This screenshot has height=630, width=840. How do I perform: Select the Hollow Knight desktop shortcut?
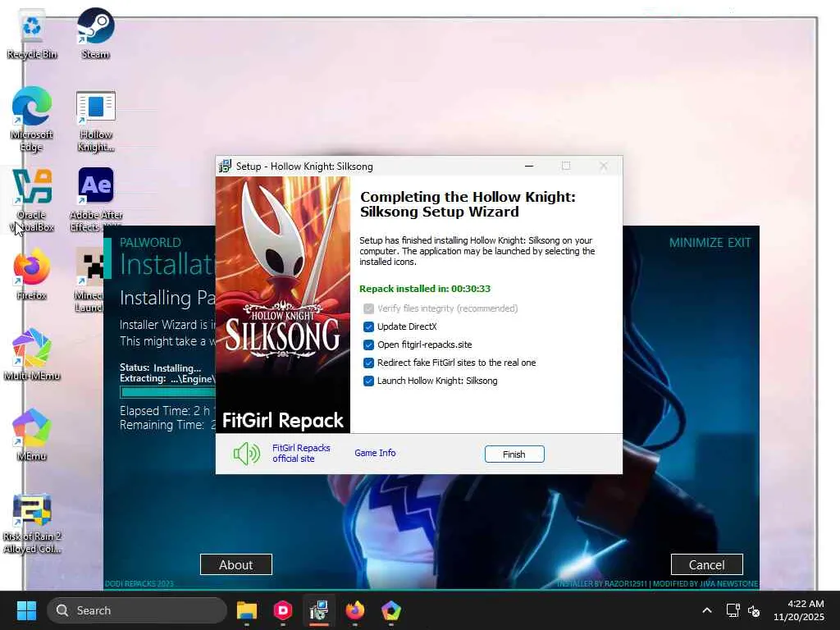coord(95,121)
